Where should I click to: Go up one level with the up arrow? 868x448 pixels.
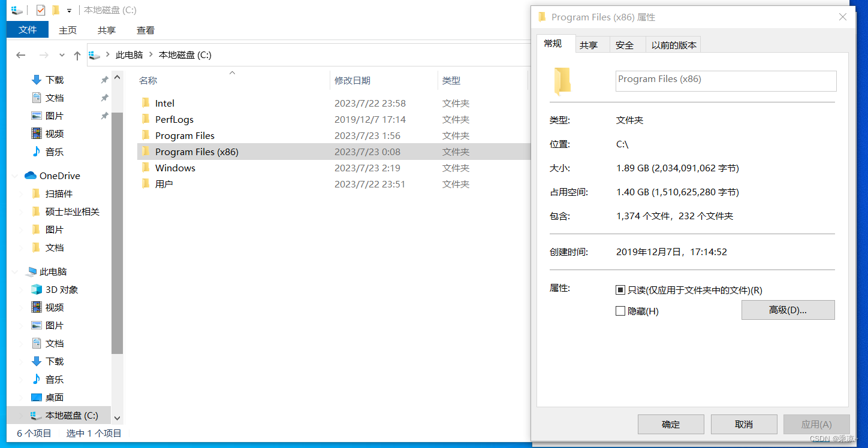click(77, 55)
